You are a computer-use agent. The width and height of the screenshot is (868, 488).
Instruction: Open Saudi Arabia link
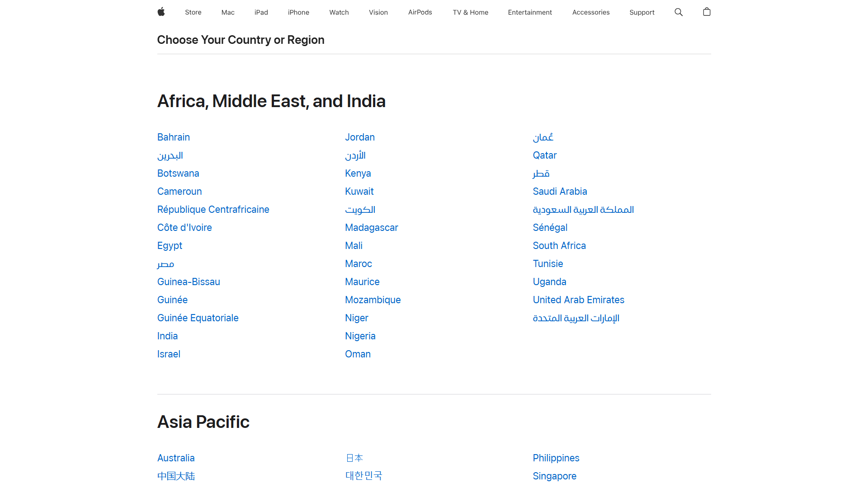[560, 192]
